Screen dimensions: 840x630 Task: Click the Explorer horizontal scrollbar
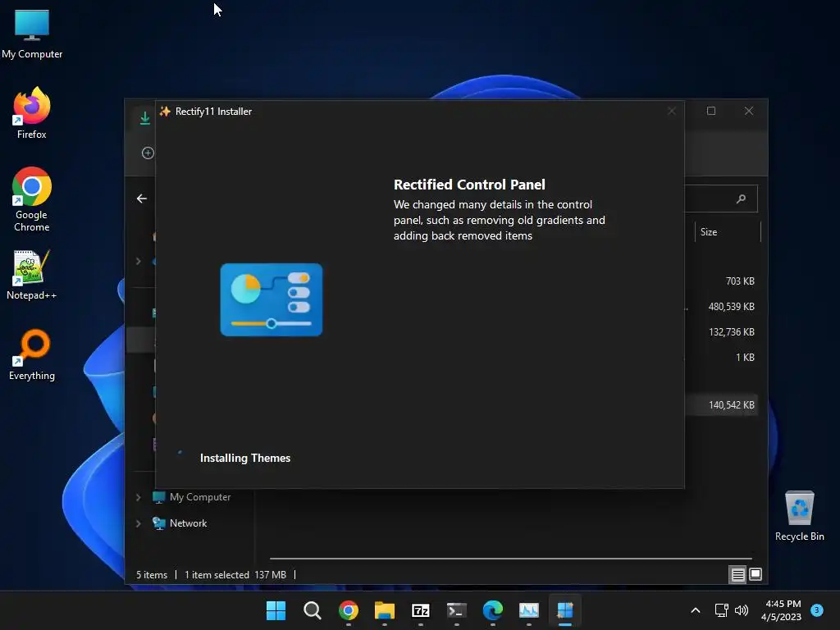[x=510, y=559]
